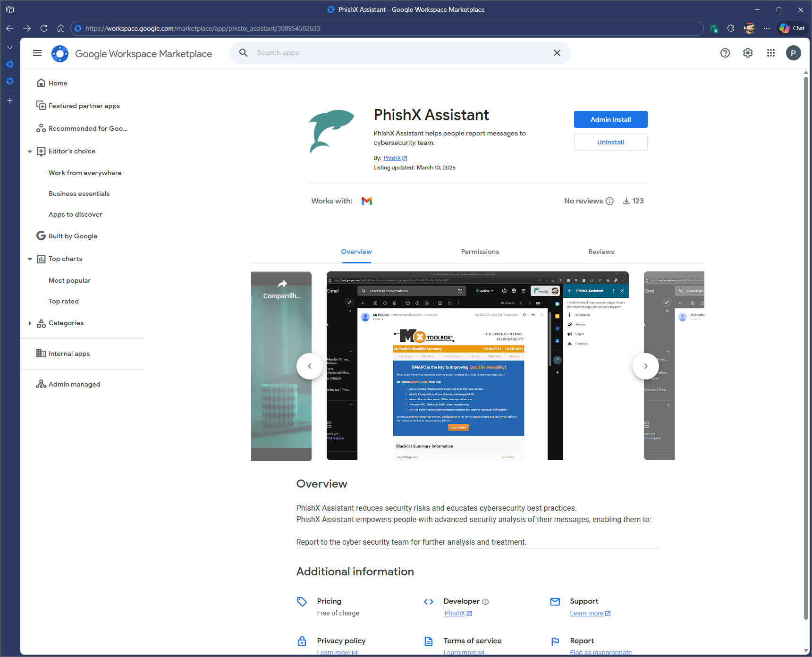Viewport: 812px width, 657px height.
Task: Open the Google apps launcher grid
Action: point(770,53)
